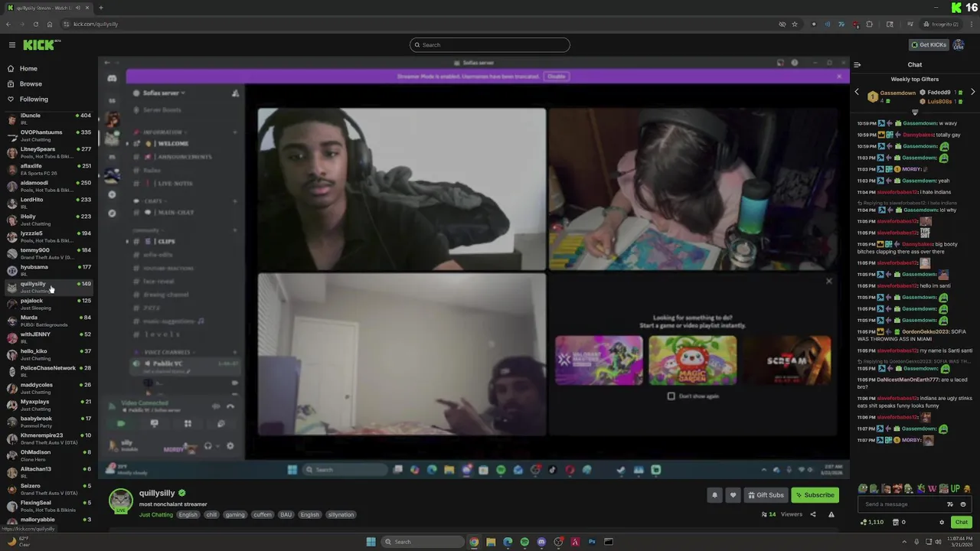This screenshot has width=980, height=551.
Task: Select quillysilly channel in sidebar
Action: 49,287
